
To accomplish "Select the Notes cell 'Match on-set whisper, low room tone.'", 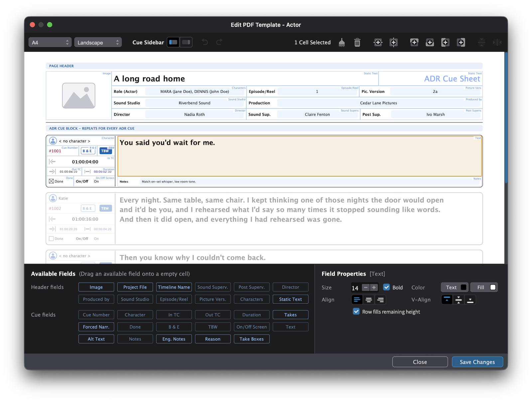I will 300,181.
